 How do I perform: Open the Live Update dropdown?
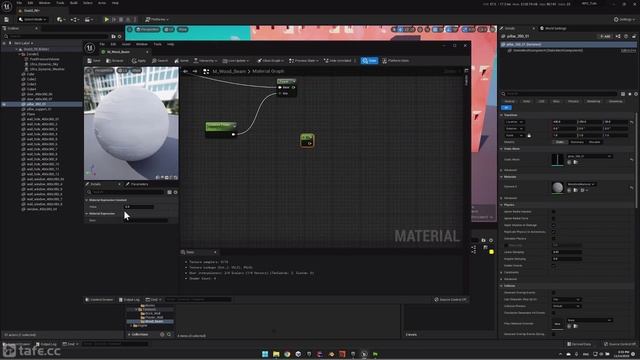[236, 60]
